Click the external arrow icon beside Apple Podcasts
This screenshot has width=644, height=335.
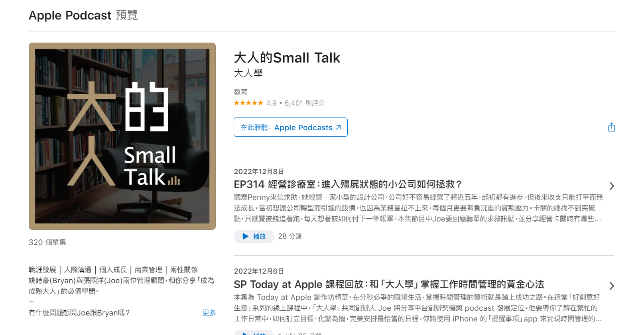pyautogui.click(x=338, y=127)
